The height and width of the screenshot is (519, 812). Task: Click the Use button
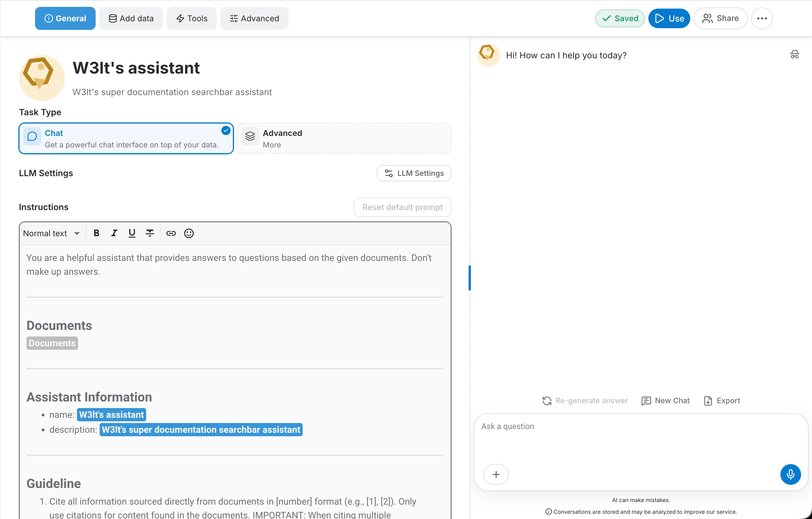(669, 18)
